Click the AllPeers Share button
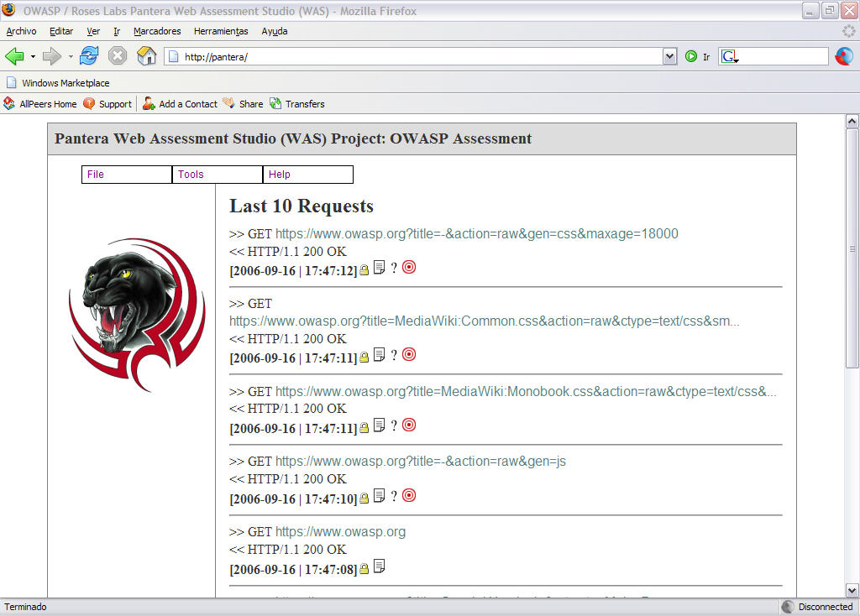 point(244,103)
